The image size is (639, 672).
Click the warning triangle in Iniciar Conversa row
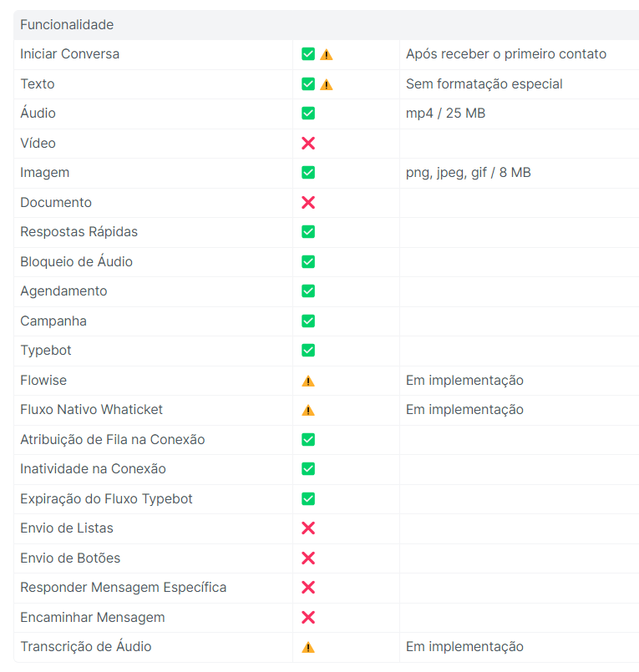327,54
